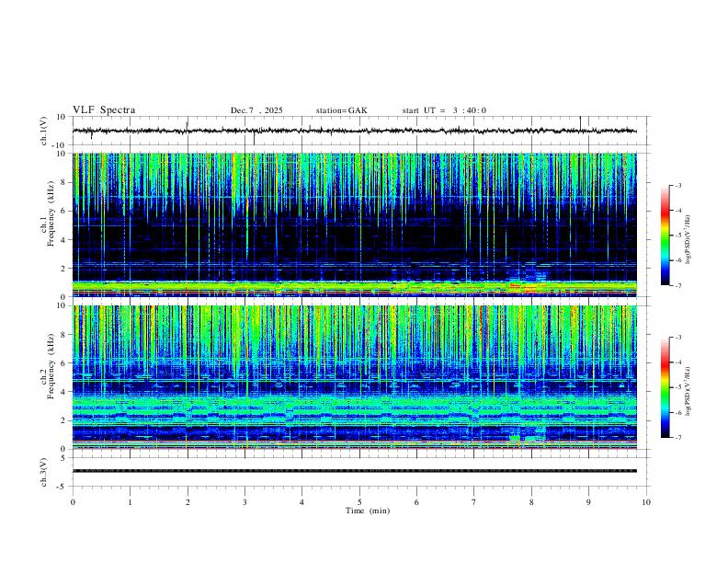Click inside the ch.1 spectrogram panel

355,224
